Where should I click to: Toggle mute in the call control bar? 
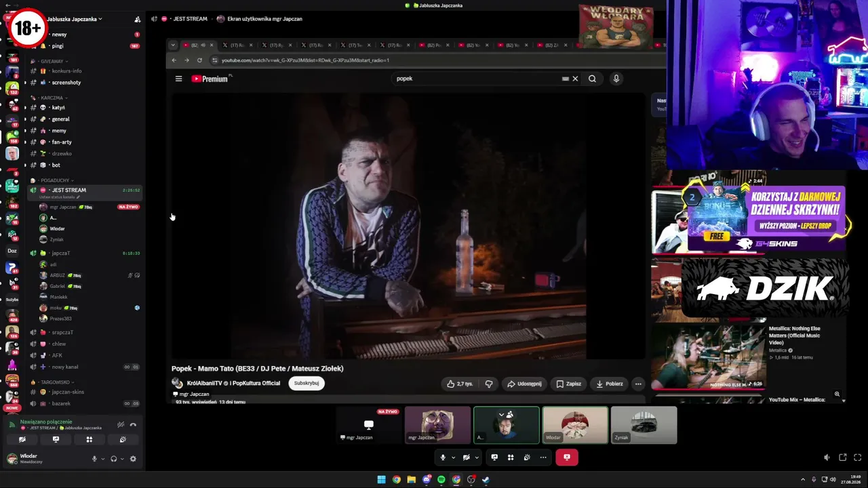[x=443, y=457]
